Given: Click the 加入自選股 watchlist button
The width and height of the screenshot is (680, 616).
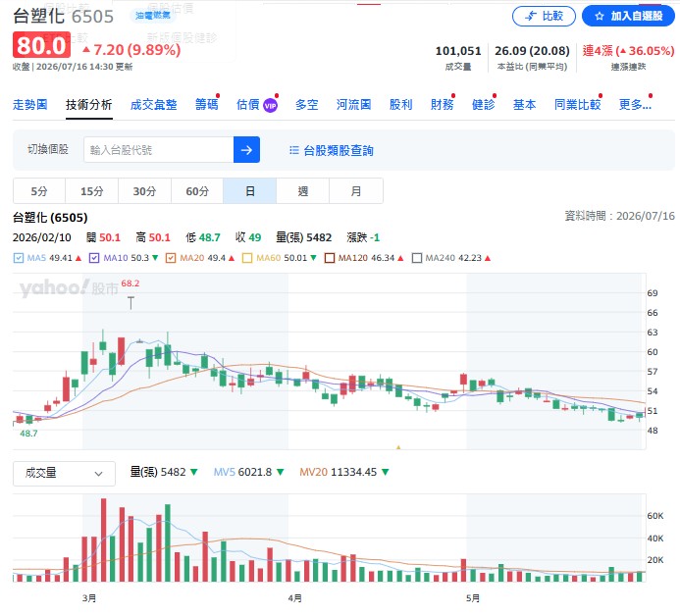Looking at the screenshot, I should [628, 16].
